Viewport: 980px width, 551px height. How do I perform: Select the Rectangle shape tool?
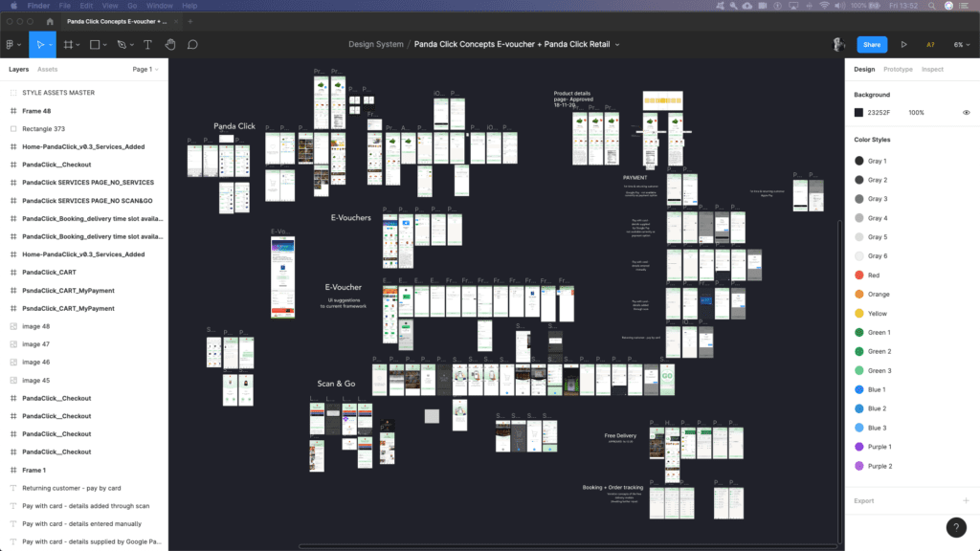95,44
